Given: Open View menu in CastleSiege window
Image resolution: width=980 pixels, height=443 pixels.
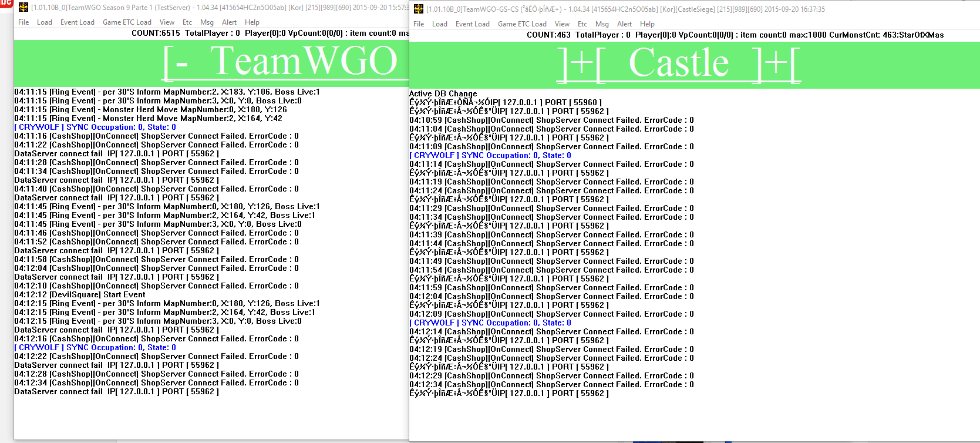Looking at the screenshot, I should (x=562, y=24).
